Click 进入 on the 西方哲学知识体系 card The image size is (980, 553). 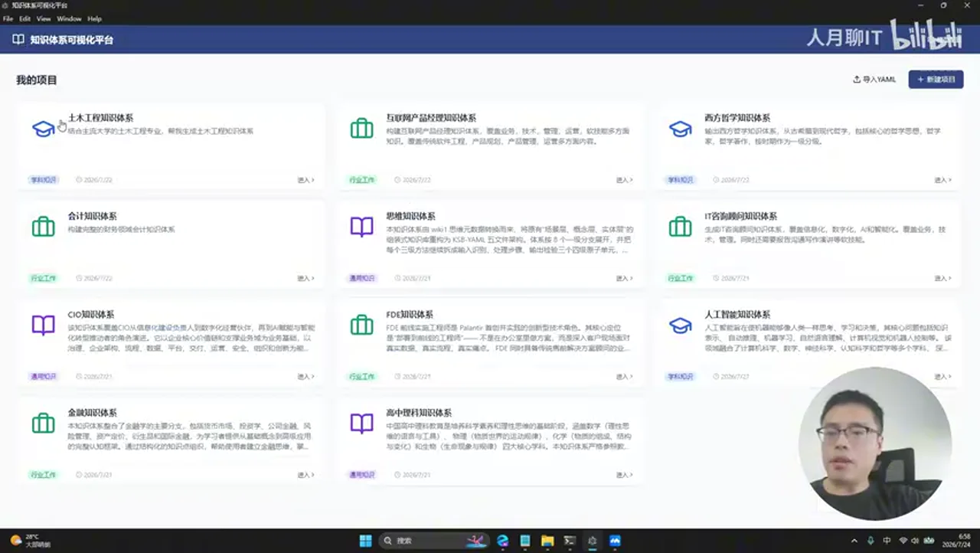tap(943, 180)
